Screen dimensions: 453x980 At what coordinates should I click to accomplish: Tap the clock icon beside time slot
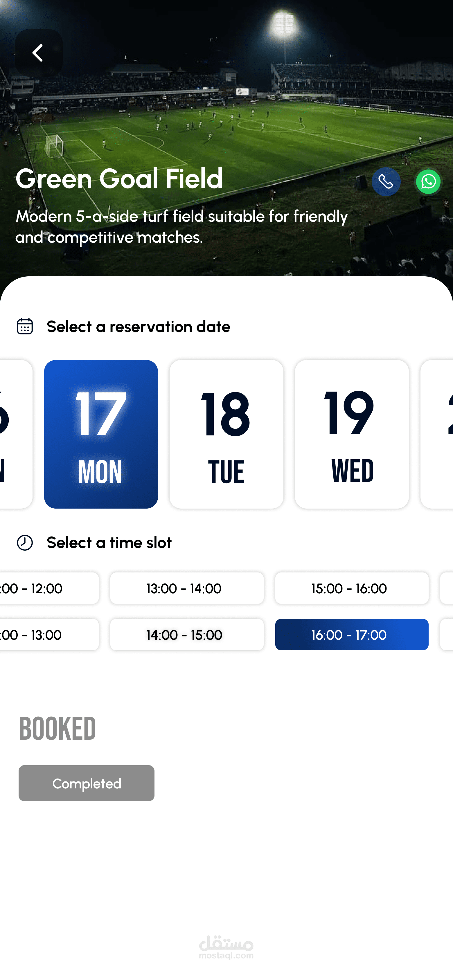click(25, 543)
